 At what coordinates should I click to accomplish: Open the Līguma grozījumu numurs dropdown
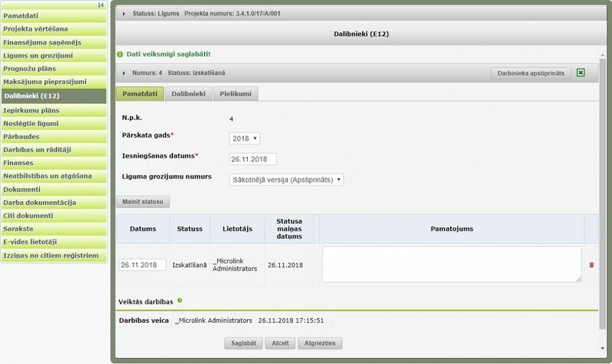pyautogui.click(x=286, y=180)
